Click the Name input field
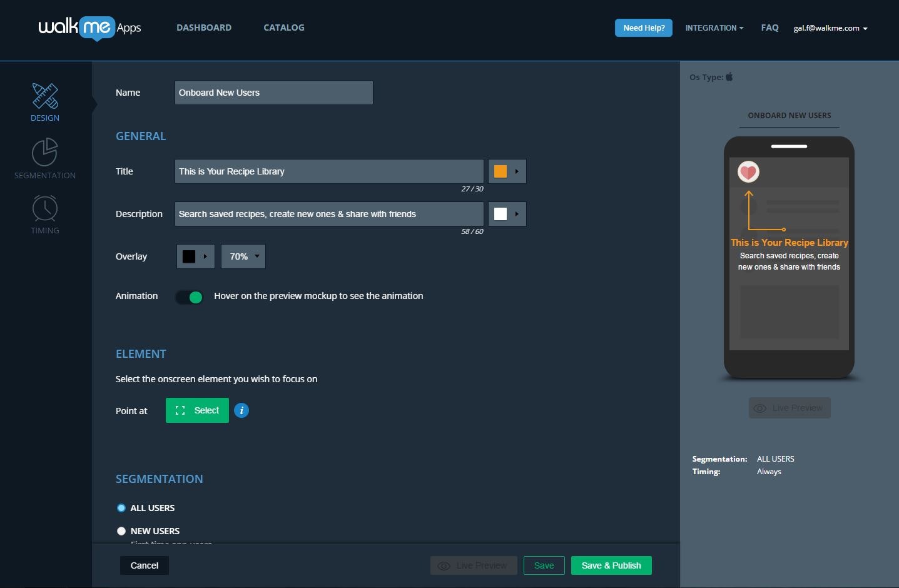Screen dimensions: 899x588 [273, 92]
